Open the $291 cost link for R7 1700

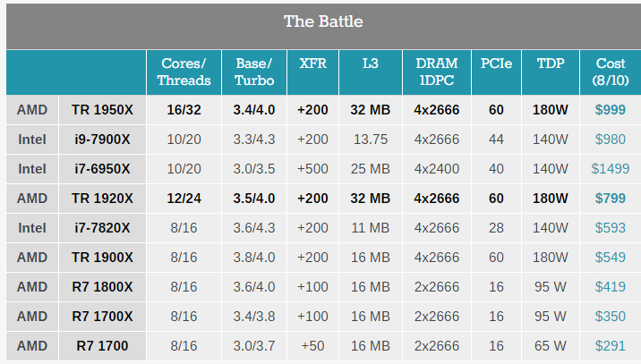[610, 346]
